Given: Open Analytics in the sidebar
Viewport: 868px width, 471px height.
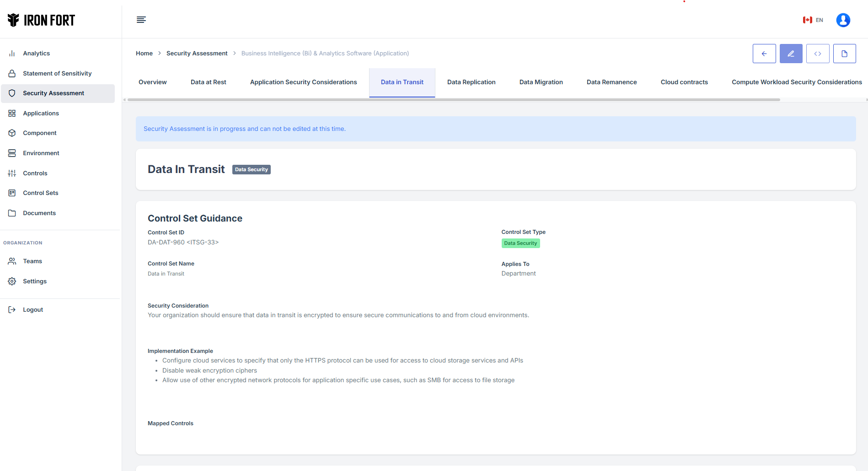Looking at the screenshot, I should (x=36, y=54).
